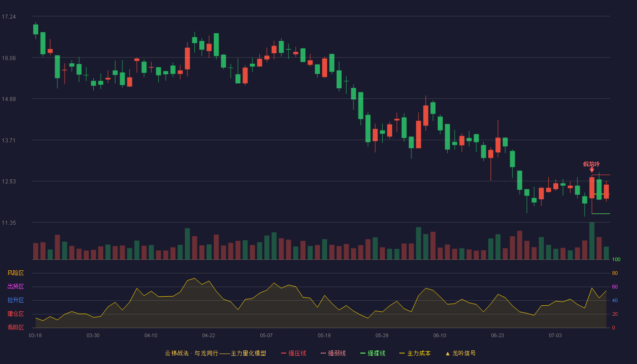Click the red arrow under 假龙吟
Screen dimensions: 637x364
pyautogui.click(x=591, y=170)
